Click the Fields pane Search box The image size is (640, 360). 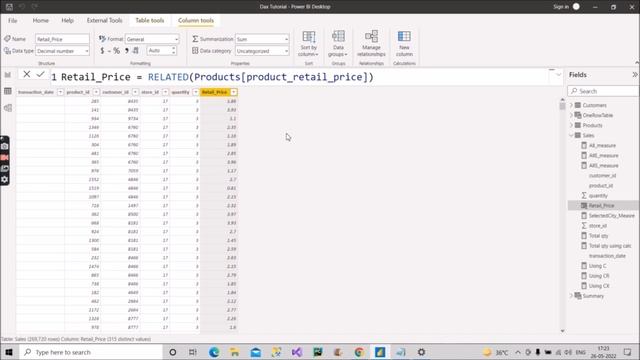point(603,91)
